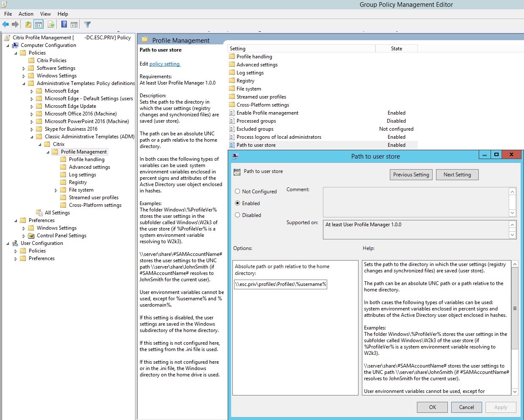Click the Profile Management header folder icon
The image size is (524, 420).
pyautogui.click(x=145, y=40)
